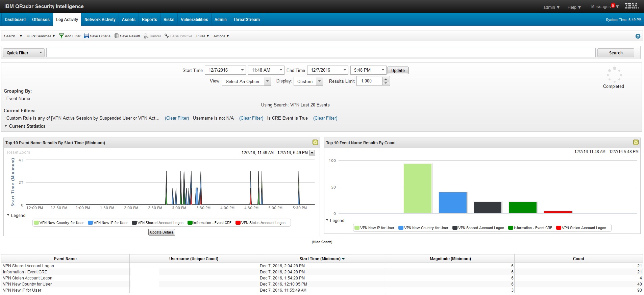Screen dimensions: 644x295
Task: Click inside the Quick Filter search field
Action: [x=320, y=53]
